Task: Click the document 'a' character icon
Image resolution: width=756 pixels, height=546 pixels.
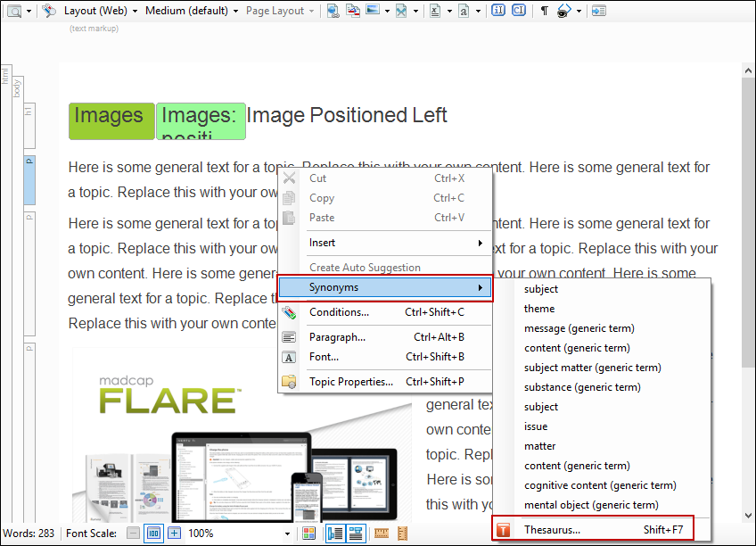Action: [464, 11]
